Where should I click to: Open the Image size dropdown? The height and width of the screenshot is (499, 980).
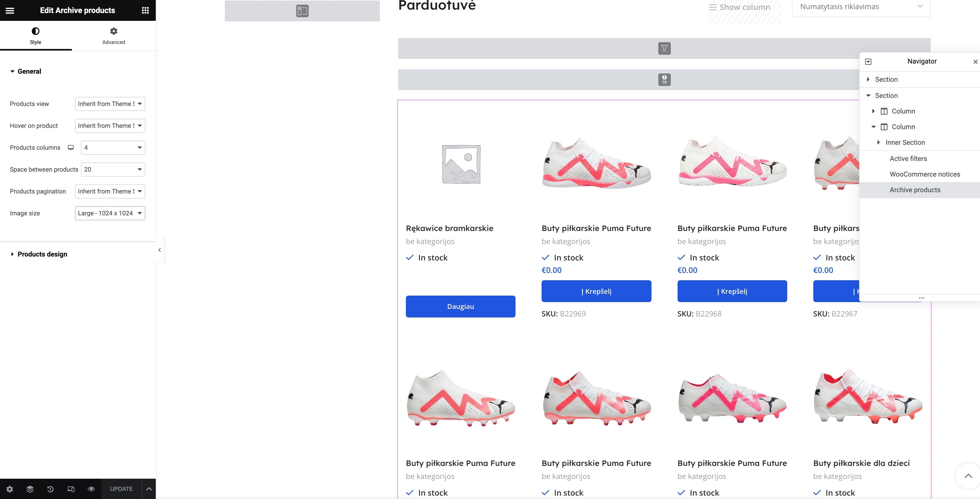tap(110, 213)
